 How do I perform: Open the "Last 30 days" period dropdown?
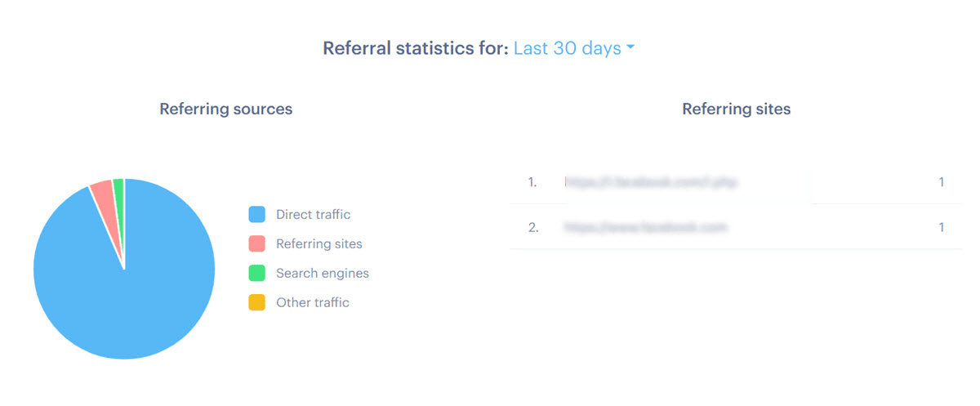pos(568,48)
